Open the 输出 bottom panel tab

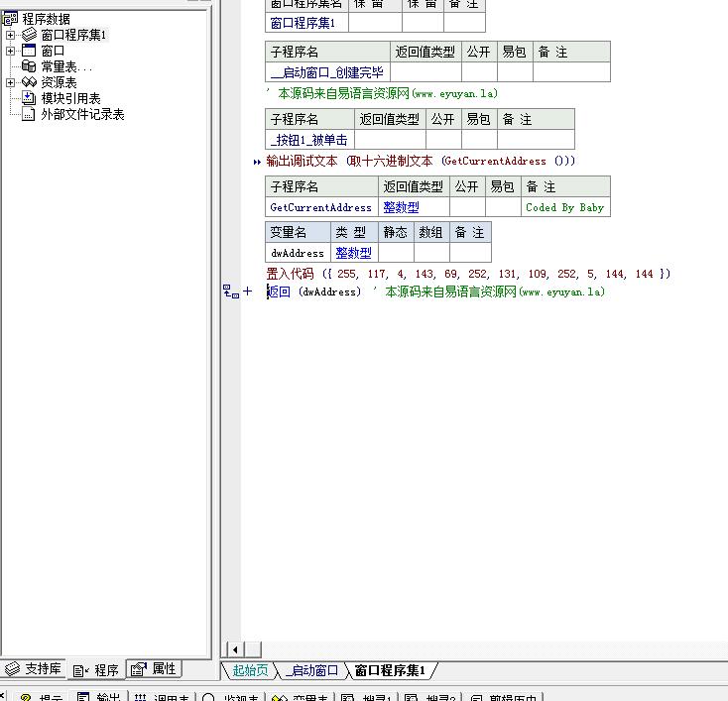[99, 696]
